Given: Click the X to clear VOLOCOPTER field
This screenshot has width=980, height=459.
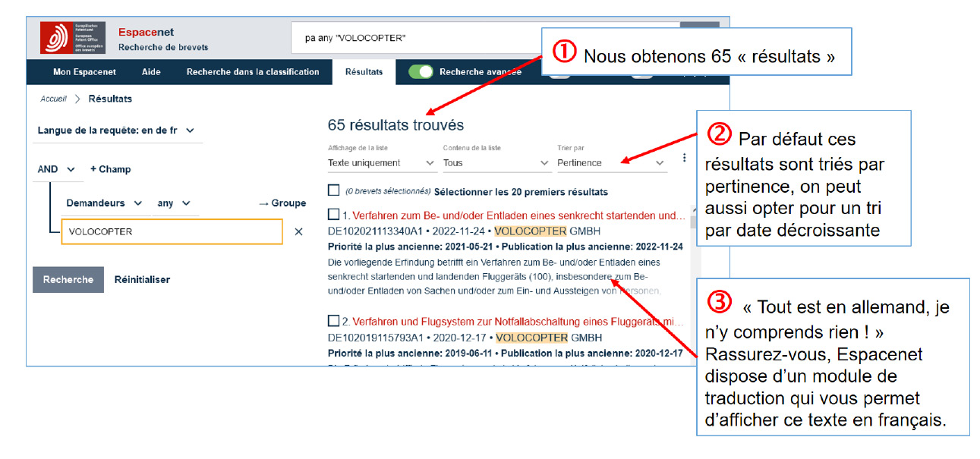Looking at the screenshot, I should [x=298, y=232].
